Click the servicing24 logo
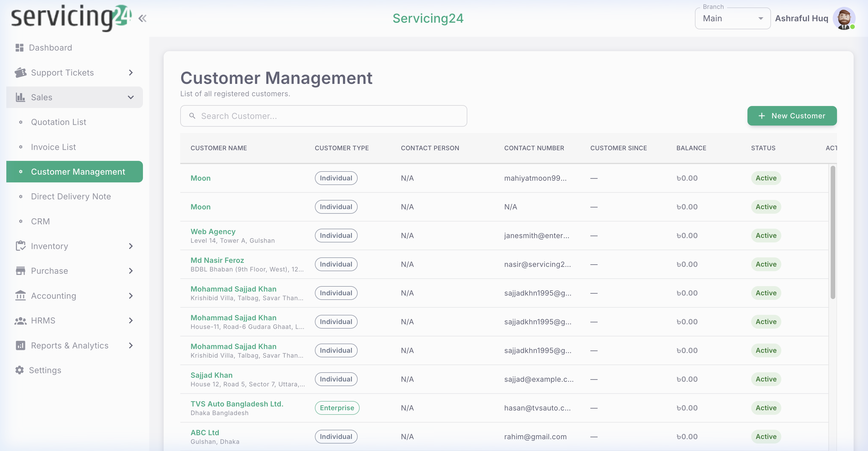Screen dimensions: 868x451 point(71,18)
